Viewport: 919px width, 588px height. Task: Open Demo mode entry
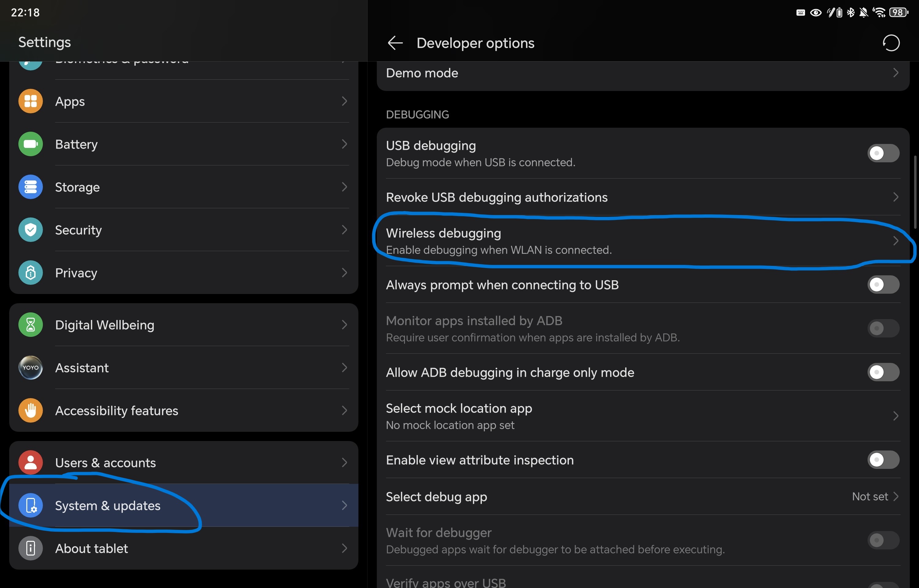coord(422,73)
